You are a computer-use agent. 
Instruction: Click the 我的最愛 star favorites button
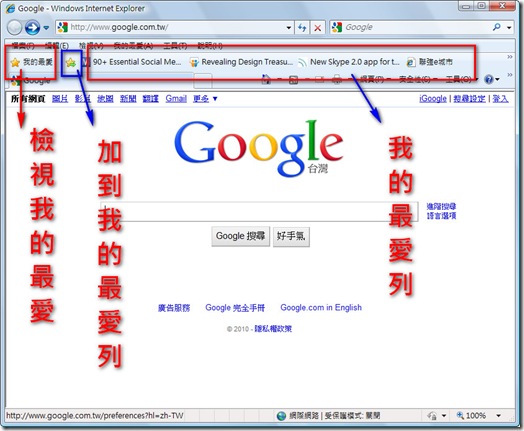31,62
